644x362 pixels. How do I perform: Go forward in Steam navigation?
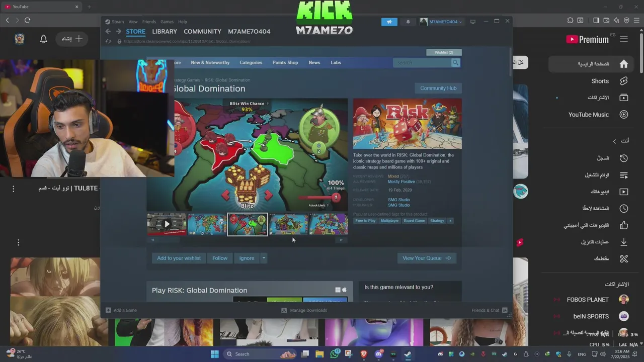pyautogui.click(x=119, y=31)
